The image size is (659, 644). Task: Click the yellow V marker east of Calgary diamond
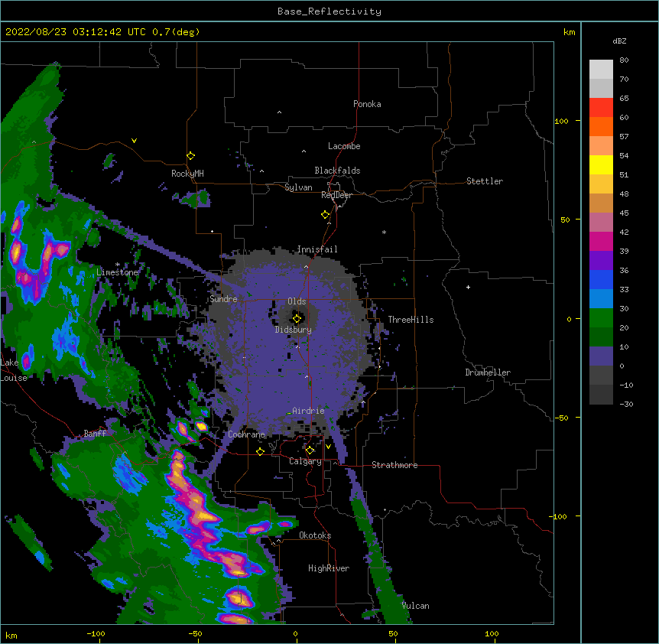pyautogui.click(x=328, y=447)
